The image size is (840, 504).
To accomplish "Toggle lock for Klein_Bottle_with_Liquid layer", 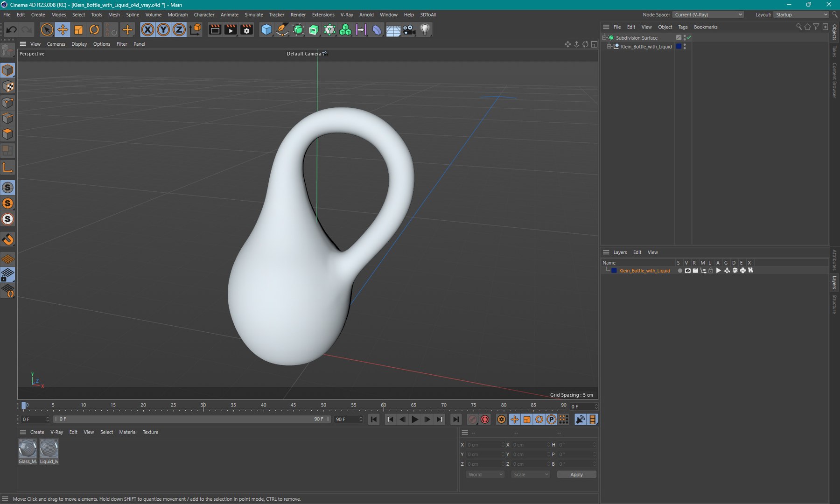I will (x=711, y=271).
